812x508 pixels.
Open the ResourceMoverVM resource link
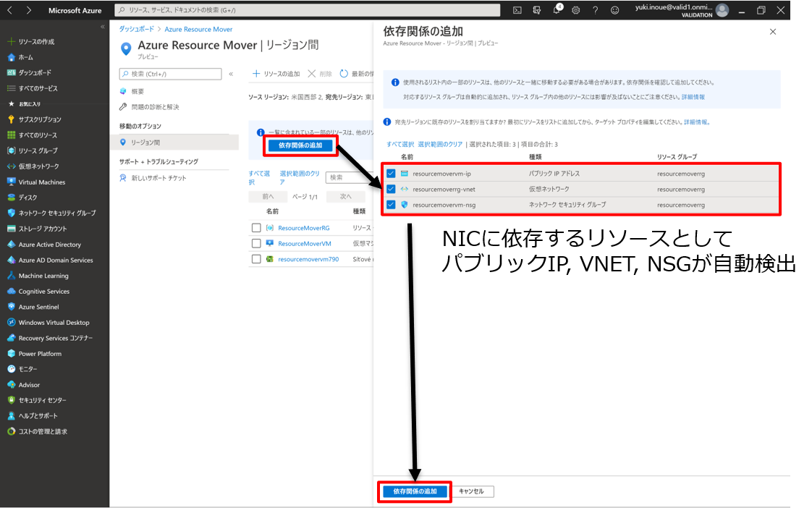(x=305, y=243)
